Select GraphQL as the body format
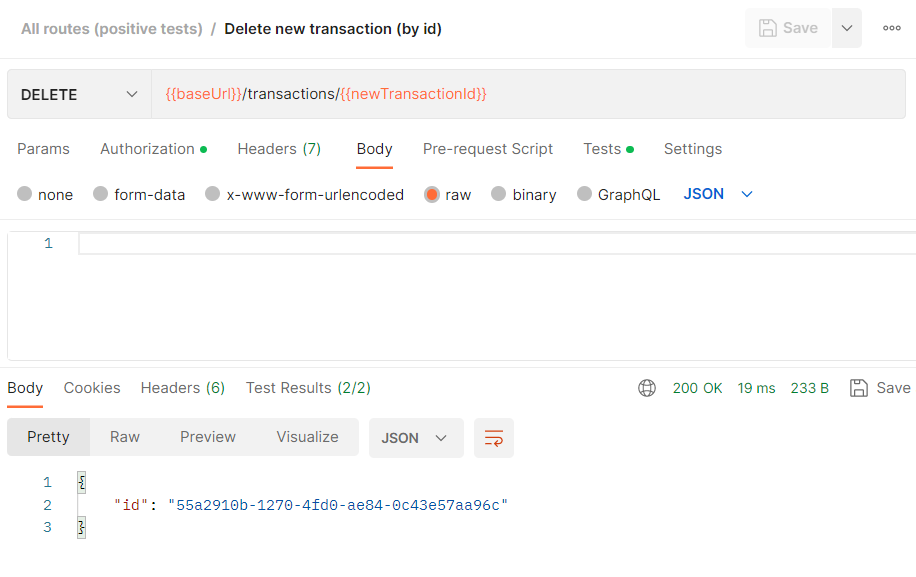The height and width of the screenshot is (577, 916). click(x=582, y=194)
